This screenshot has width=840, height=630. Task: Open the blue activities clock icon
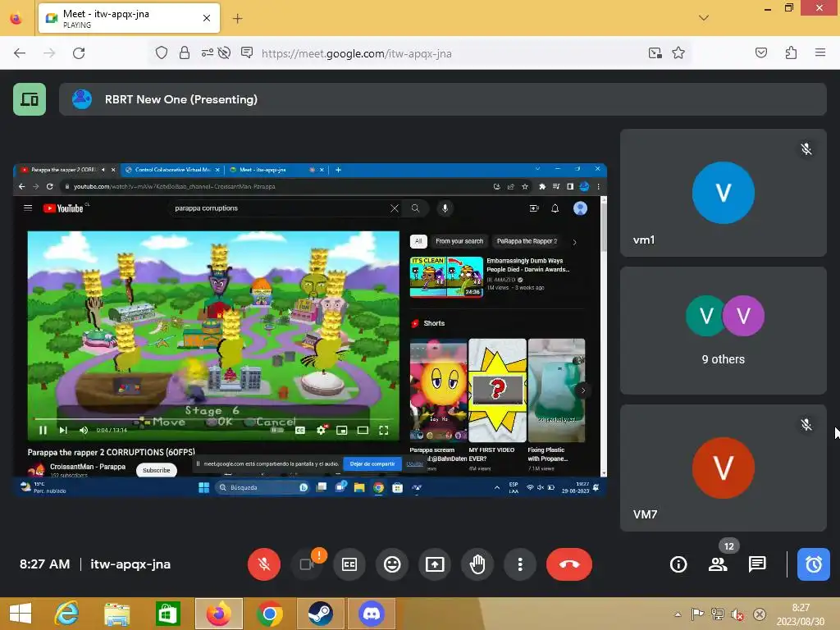click(813, 564)
